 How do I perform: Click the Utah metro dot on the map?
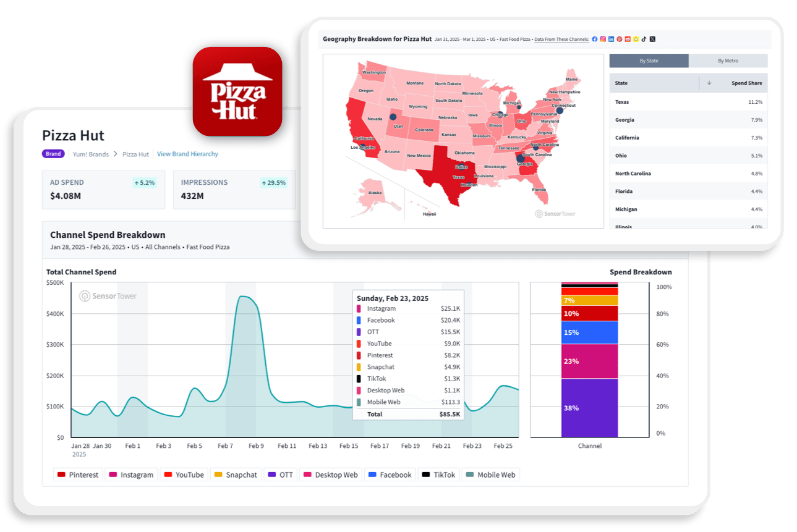393,117
